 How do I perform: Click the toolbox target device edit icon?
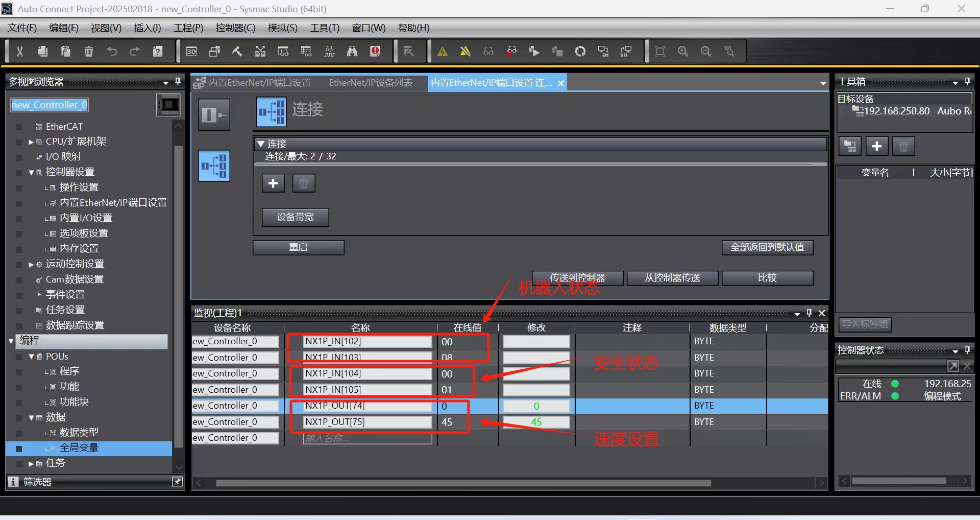pos(850,146)
